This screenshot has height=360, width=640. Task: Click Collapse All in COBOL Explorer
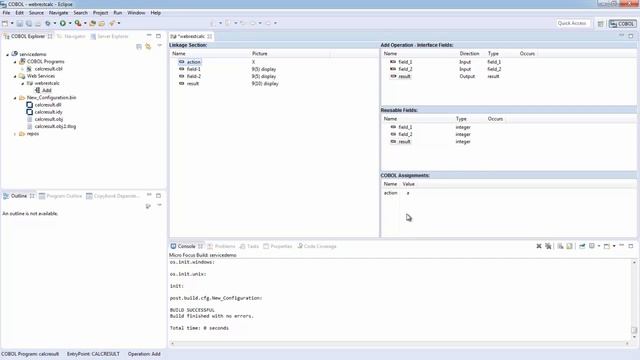coord(139,47)
